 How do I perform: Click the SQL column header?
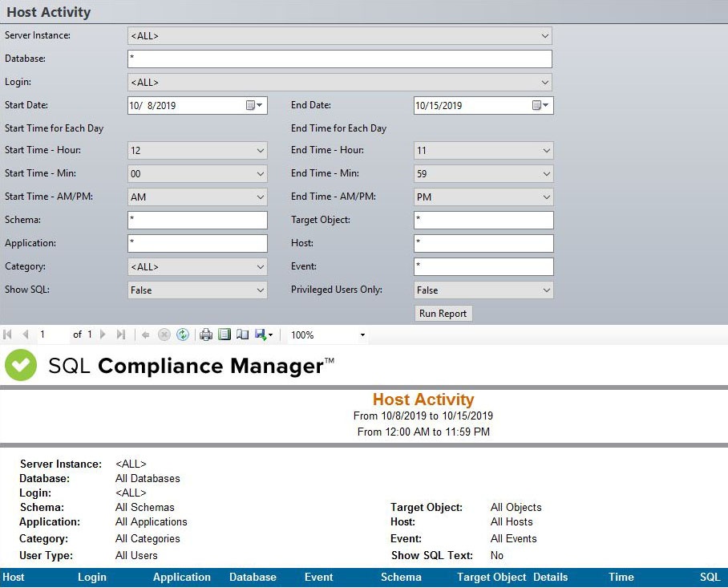point(710,577)
